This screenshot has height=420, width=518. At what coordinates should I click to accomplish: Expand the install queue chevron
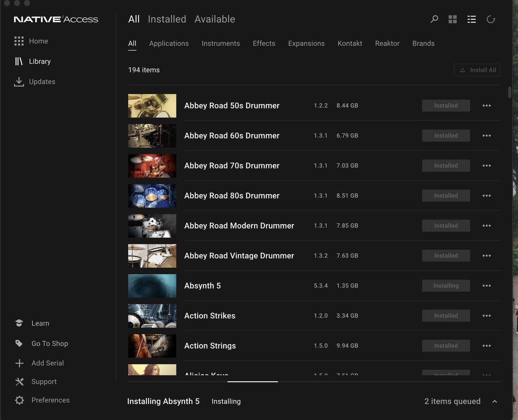point(495,401)
